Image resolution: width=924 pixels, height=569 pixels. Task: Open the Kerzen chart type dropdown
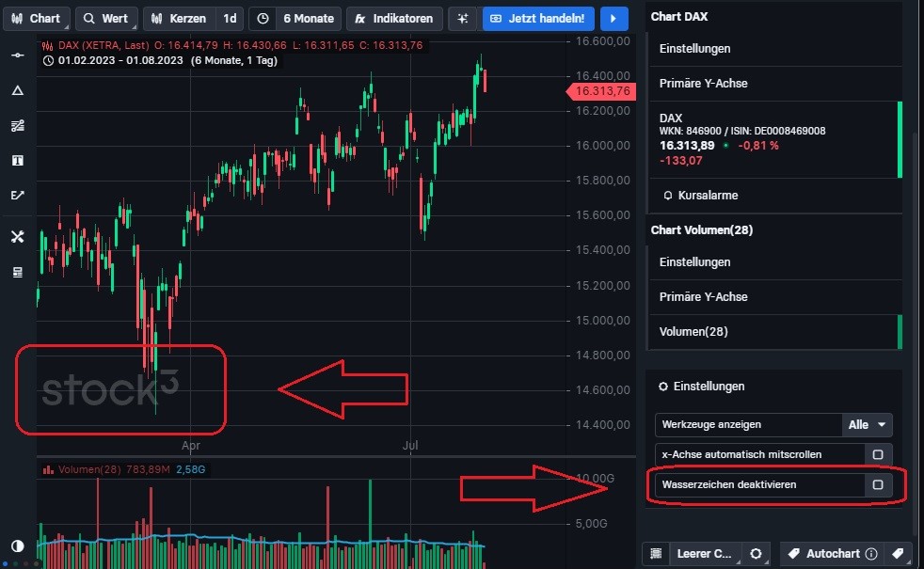click(x=181, y=19)
